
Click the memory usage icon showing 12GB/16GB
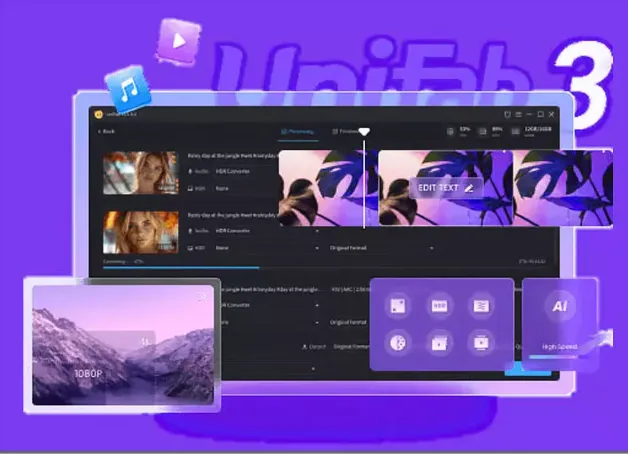coord(515,131)
